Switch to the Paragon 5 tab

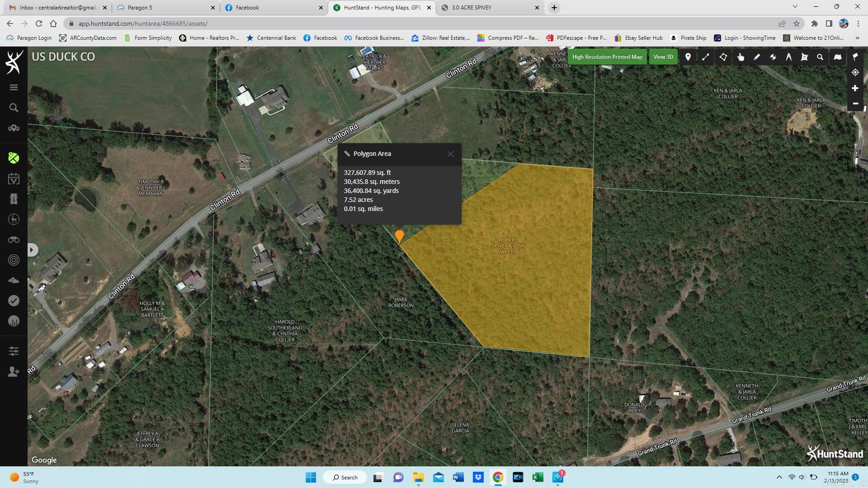pos(165,8)
